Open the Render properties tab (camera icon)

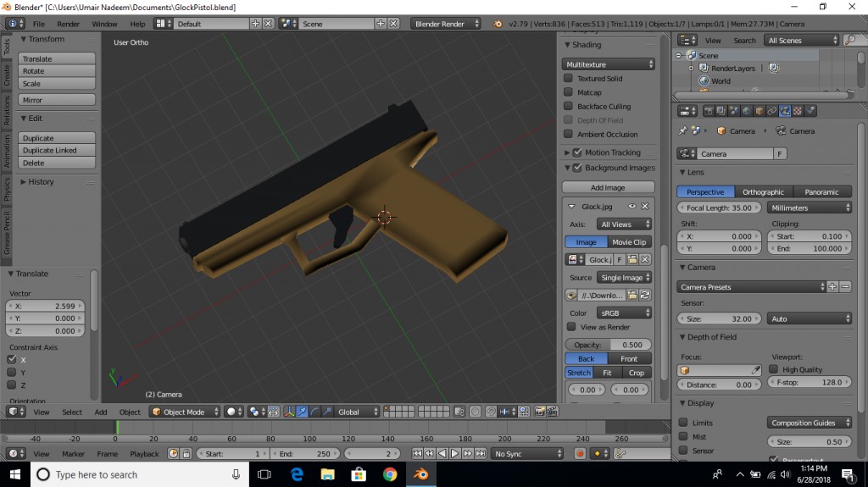(x=709, y=111)
